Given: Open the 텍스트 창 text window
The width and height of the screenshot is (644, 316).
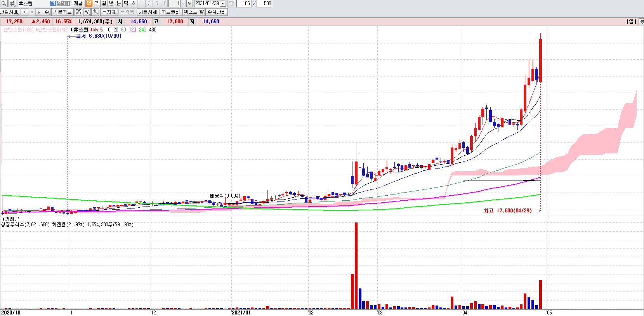Looking at the screenshot, I should tap(194, 12).
